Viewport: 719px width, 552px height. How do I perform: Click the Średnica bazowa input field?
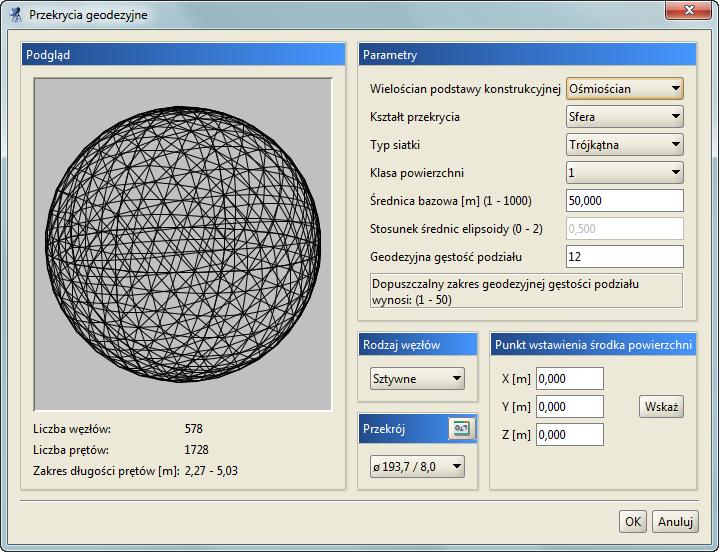[x=625, y=200]
